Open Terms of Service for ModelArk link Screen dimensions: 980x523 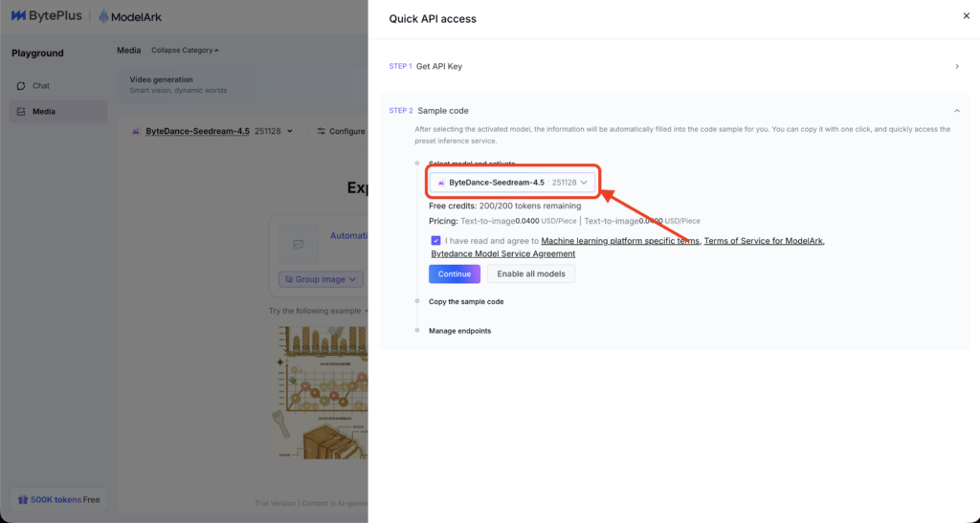click(763, 241)
